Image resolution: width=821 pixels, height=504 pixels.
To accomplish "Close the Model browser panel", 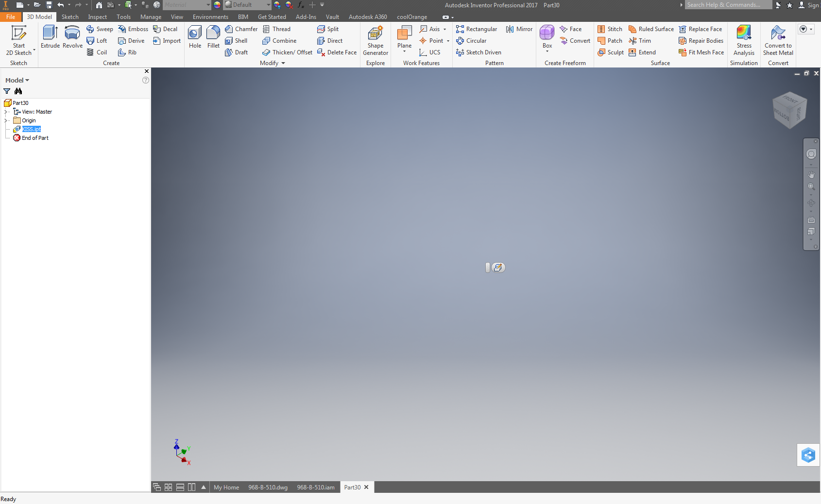I will 147,71.
